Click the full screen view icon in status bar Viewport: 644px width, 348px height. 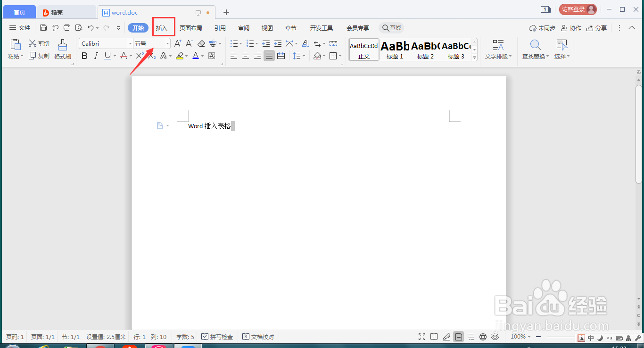click(x=421, y=337)
